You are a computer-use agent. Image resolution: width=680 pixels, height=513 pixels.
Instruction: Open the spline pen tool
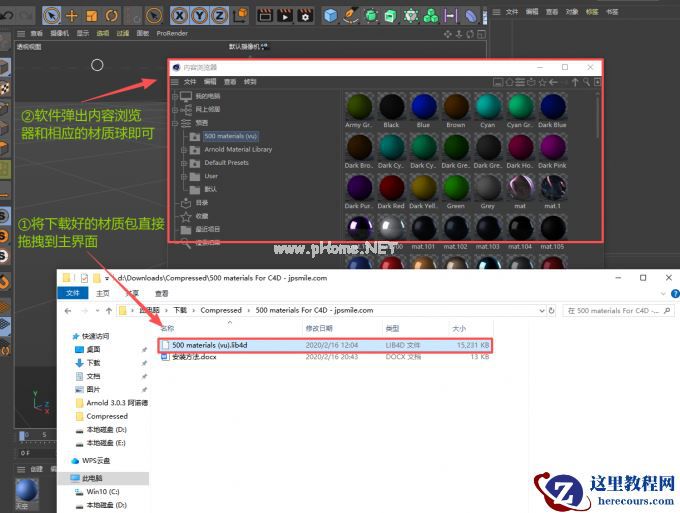pos(350,16)
